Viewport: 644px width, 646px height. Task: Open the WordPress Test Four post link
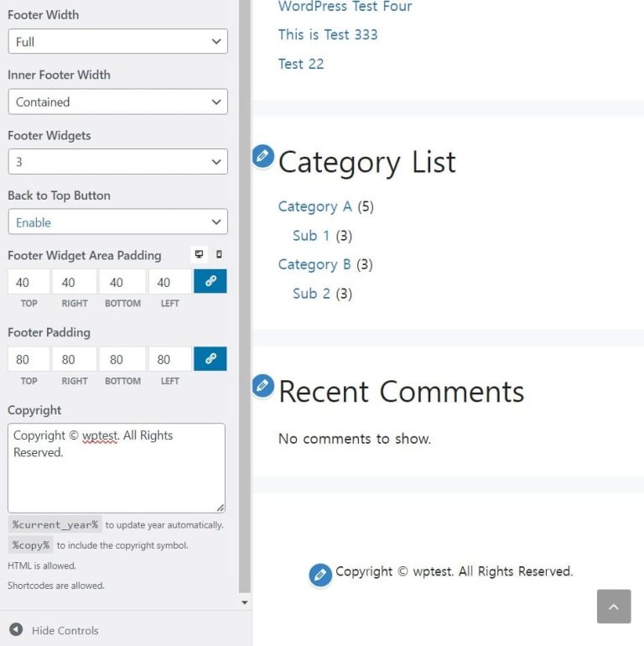coord(345,7)
